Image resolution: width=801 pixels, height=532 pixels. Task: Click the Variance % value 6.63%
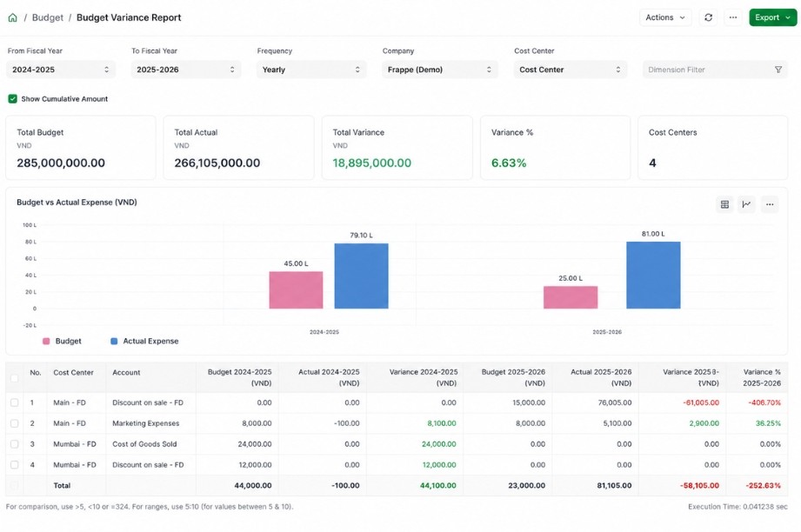509,163
